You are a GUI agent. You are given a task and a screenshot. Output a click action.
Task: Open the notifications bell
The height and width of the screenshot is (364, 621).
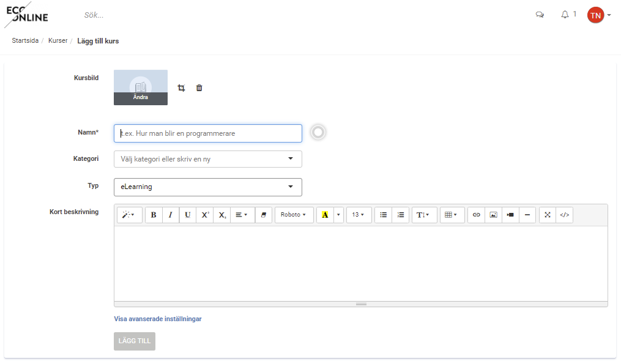[565, 15]
